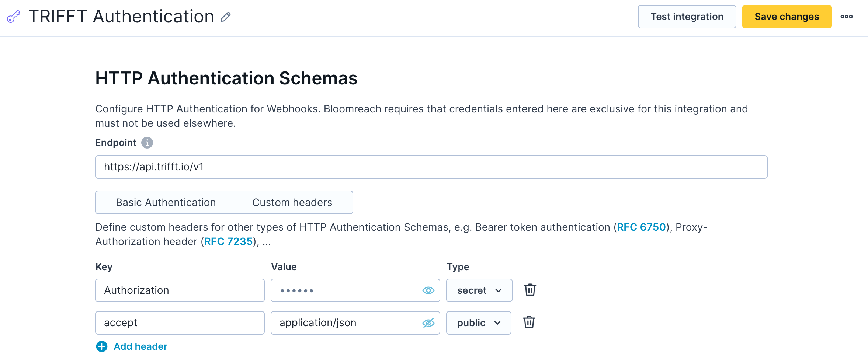Open the public type dropdown

pyautogui.click(x=479, y=323)
